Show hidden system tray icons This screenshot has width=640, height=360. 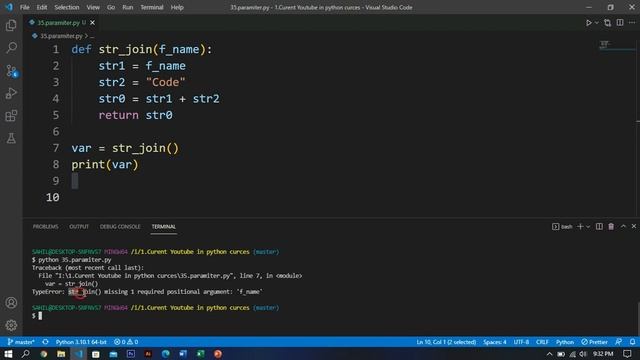(x=549, y=354)
